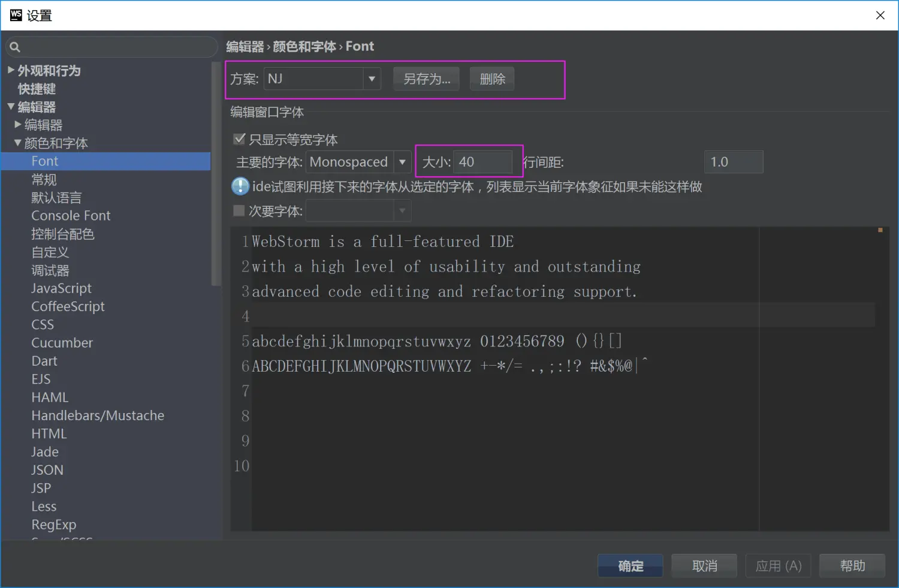899x588 pixels.
Task: Select Jade in the tree
Action: point(45,452)
